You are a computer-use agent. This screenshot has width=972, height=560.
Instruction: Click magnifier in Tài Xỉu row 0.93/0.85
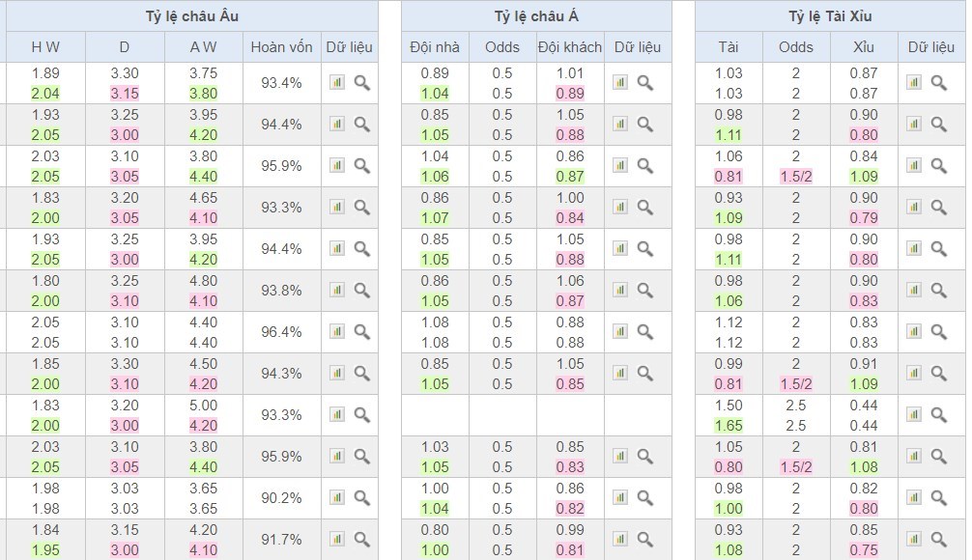[x=939, y=540]
